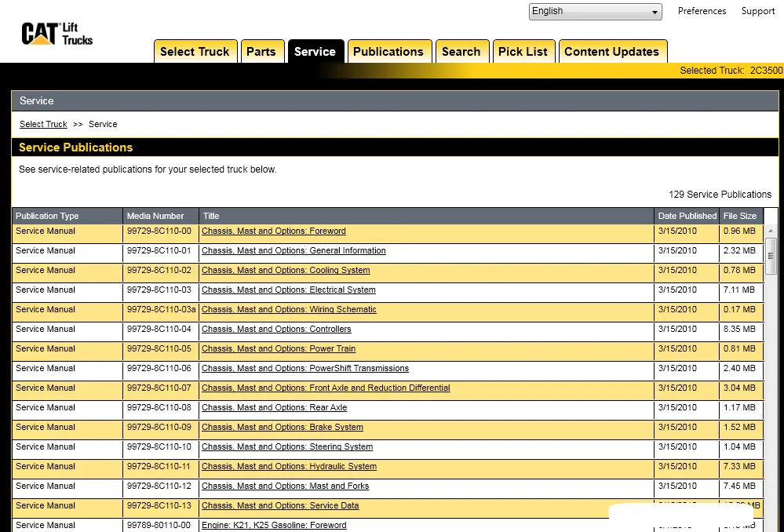Open Chassis, Mast and Options: Service Data

(280, 505)
